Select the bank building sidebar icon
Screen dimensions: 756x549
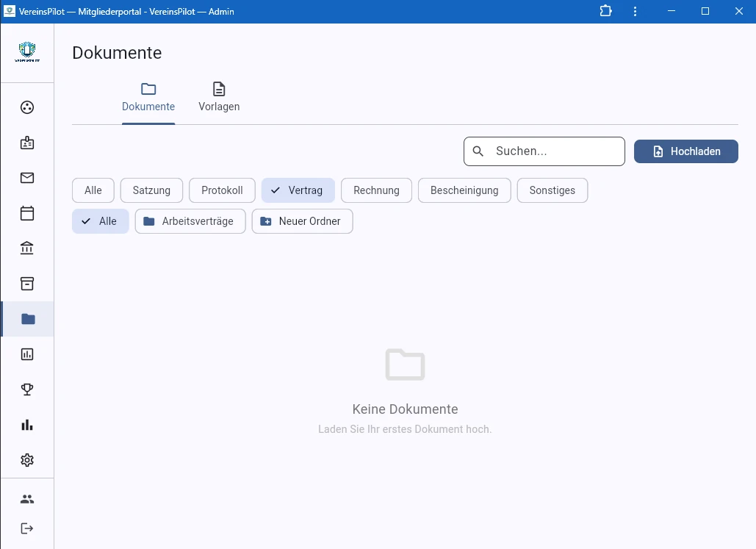click(27, 248)
